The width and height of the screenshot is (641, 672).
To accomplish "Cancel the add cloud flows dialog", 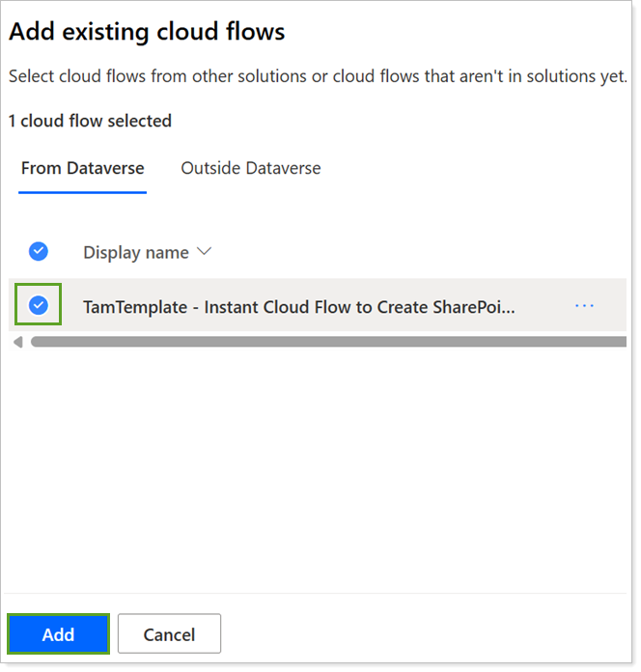I will point(169,634).
